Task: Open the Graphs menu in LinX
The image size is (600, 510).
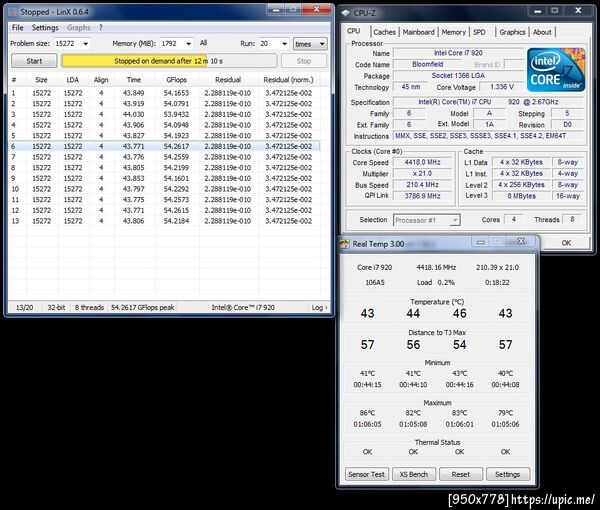Action: pyautogui.click(x=79, y=28)
